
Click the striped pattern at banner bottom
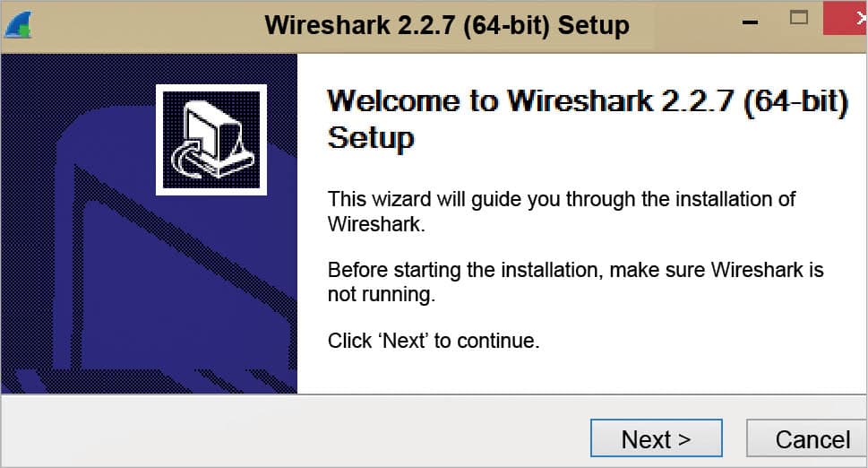[x=179, y=375]
